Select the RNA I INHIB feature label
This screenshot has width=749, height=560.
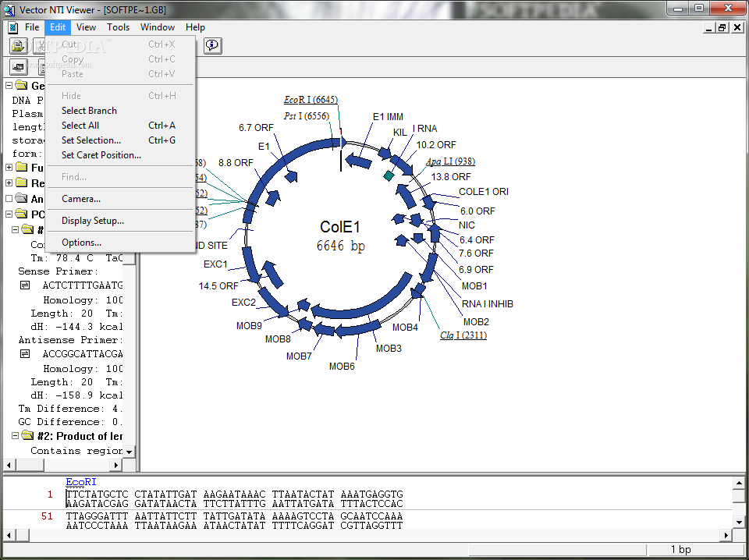tap(487, 303)
